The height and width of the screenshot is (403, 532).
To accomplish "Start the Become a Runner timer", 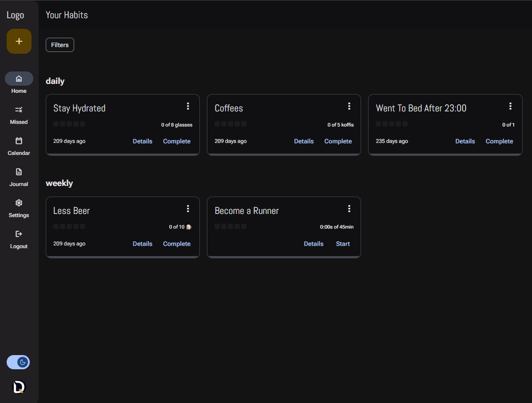I will point(343,243).
